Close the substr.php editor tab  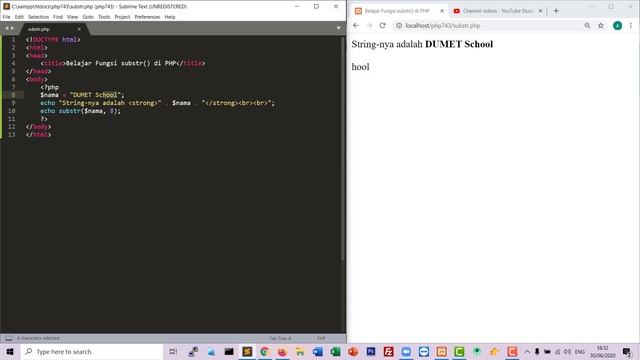coord(79,29)
